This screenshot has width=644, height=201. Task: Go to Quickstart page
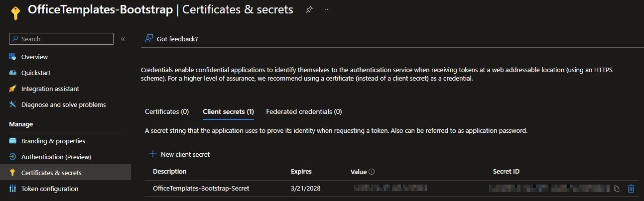click(x=35, y=73)
